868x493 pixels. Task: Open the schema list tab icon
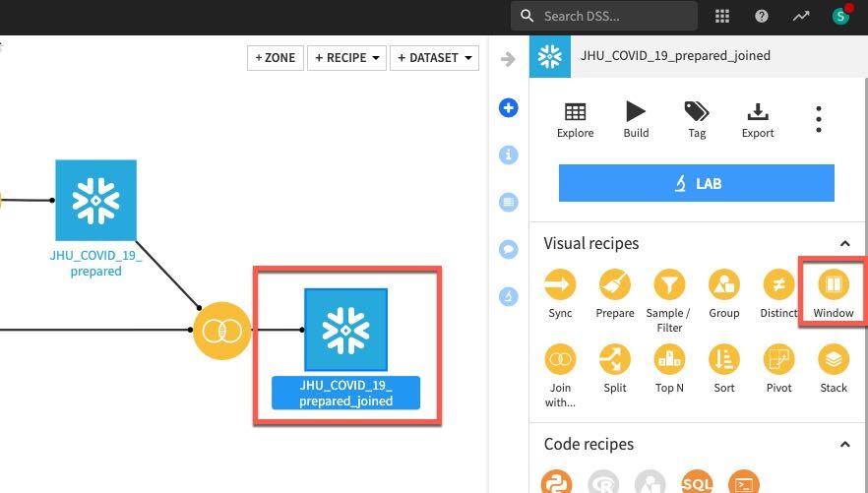(x=508, y=202)
